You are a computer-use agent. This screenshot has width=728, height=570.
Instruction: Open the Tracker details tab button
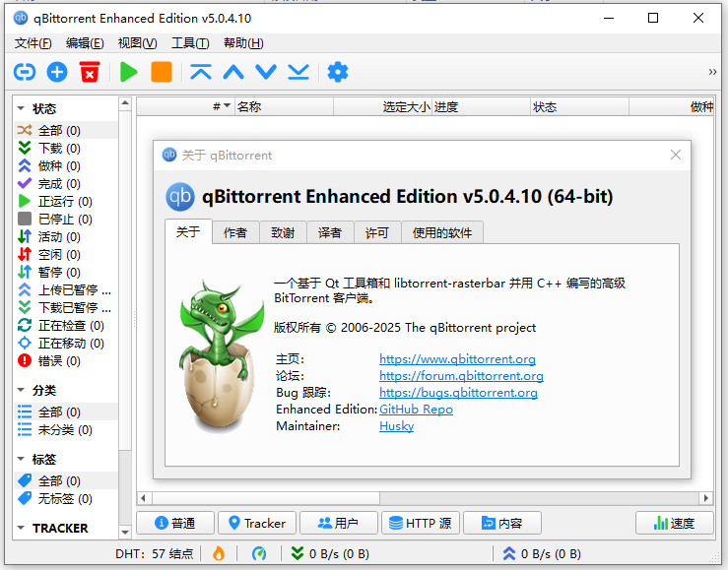tap(257, 523)
